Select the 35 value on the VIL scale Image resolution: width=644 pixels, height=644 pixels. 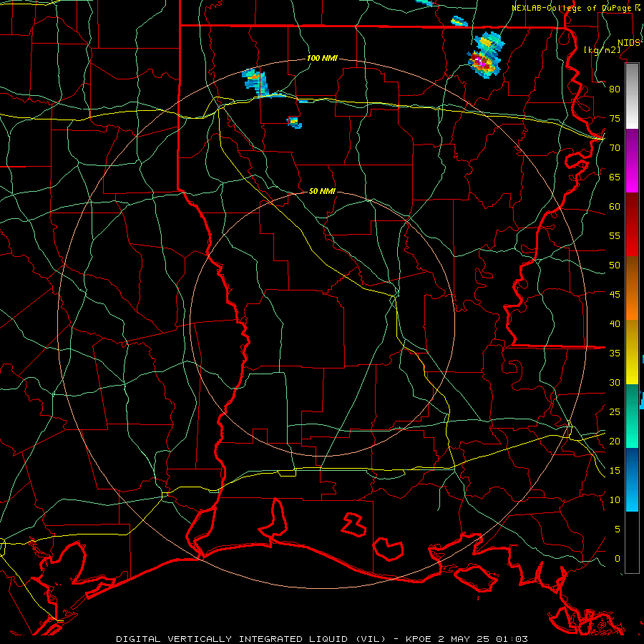point(615,353)
